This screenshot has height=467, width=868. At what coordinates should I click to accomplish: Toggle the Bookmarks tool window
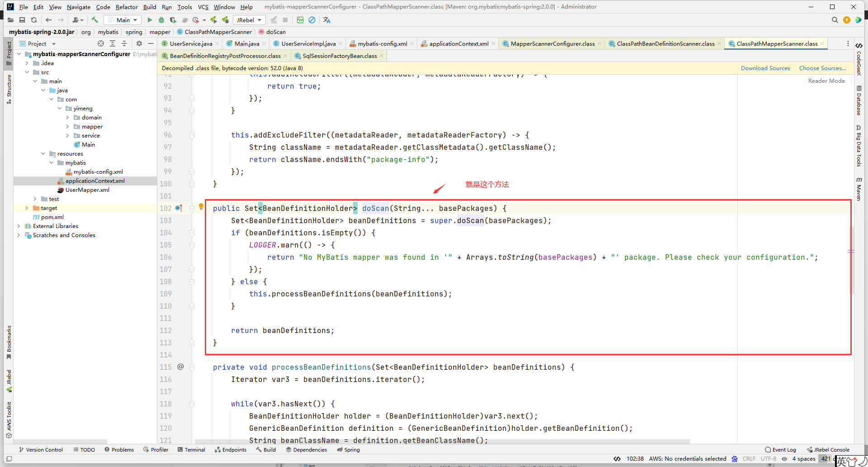point(9,343)
